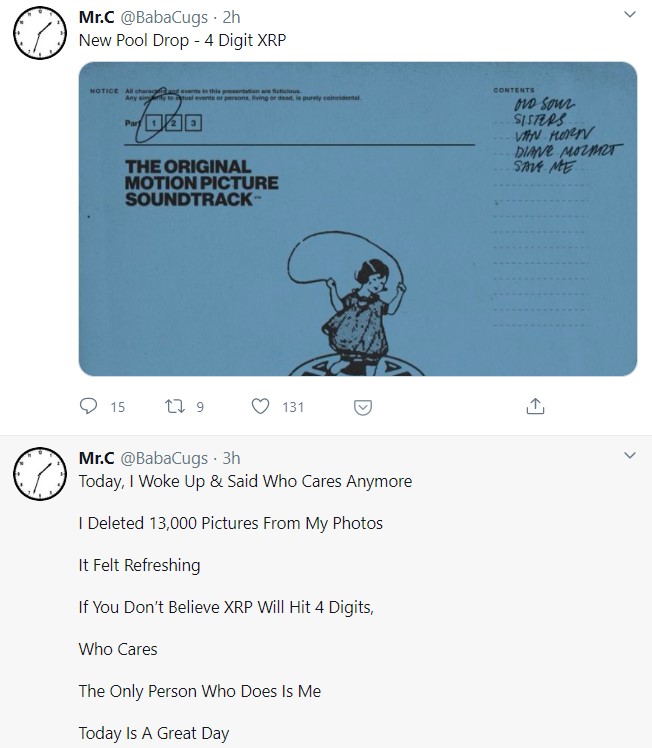Expand the 3h tweet's chevron menu
Screen dimensions: 652x748
629,456
